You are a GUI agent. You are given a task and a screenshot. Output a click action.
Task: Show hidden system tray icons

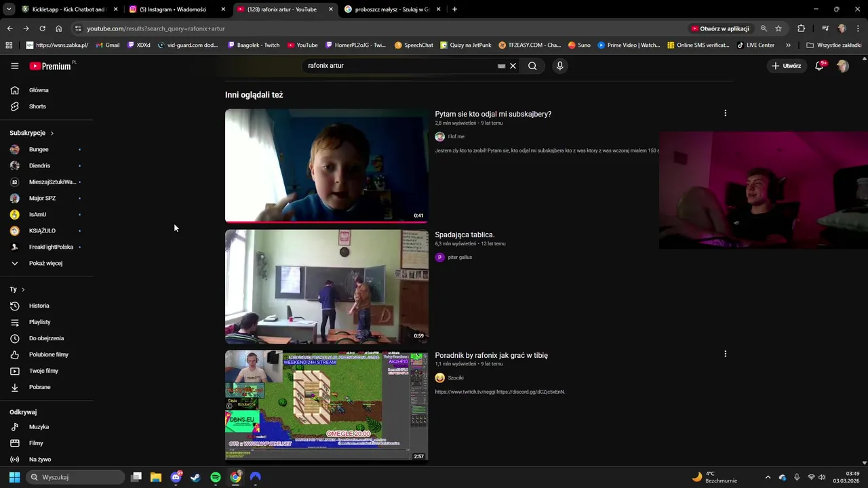(x=768, y=477)
